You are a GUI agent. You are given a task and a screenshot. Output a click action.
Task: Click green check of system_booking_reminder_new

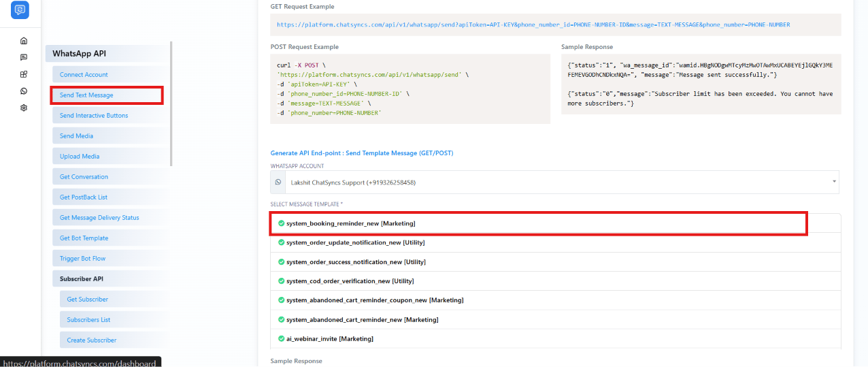click(281, 223)
